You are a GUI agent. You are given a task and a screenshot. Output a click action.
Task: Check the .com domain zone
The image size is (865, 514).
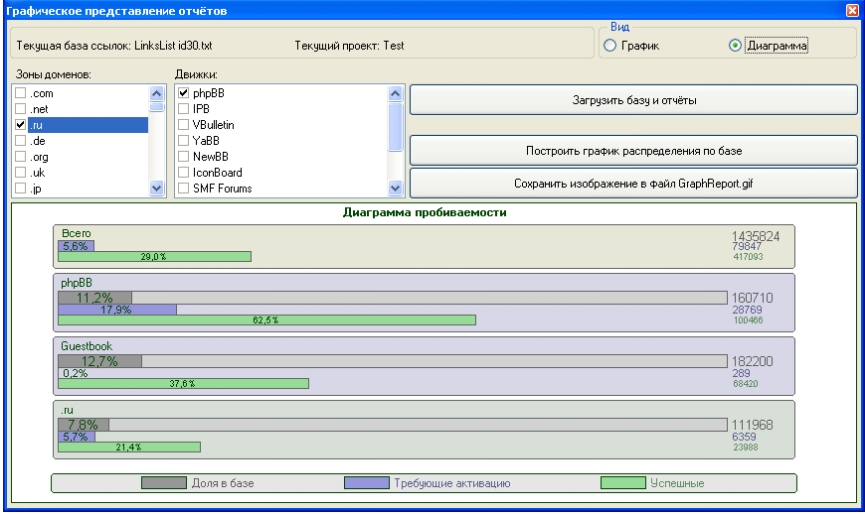20,93
